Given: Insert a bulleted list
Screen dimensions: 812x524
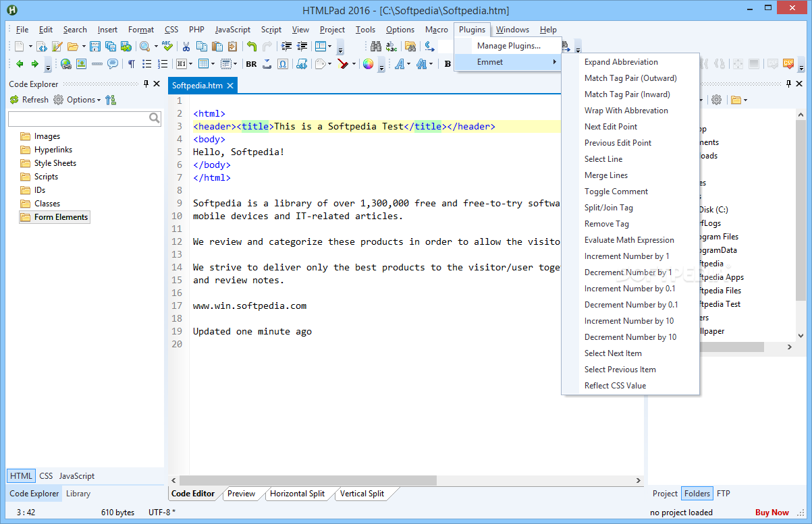Looking at the screenshot, I should (x=146, y=64).
